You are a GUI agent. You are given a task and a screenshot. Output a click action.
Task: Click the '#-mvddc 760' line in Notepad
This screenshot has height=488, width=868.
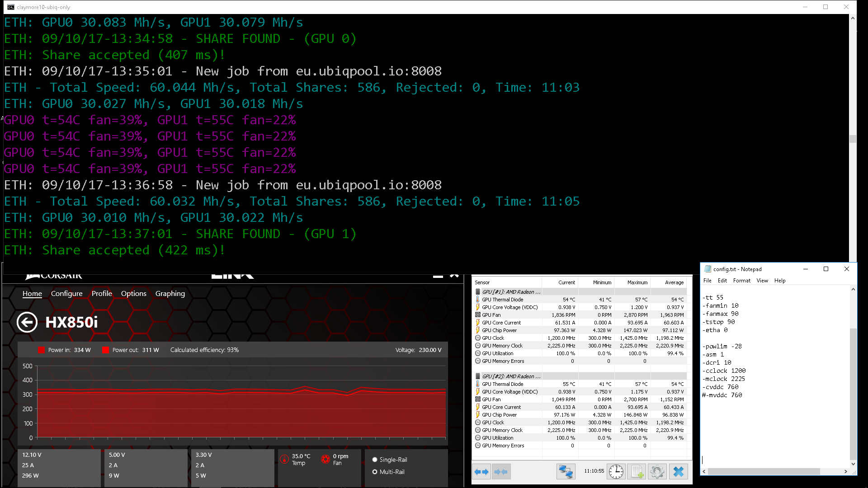click(722, 395)
